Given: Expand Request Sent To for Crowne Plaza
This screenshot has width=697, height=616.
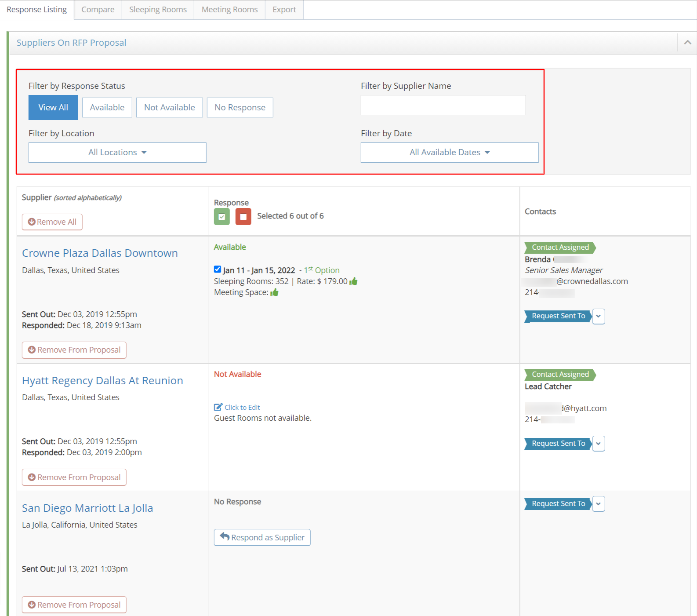Looking at the screenshot, I should 598,316.
